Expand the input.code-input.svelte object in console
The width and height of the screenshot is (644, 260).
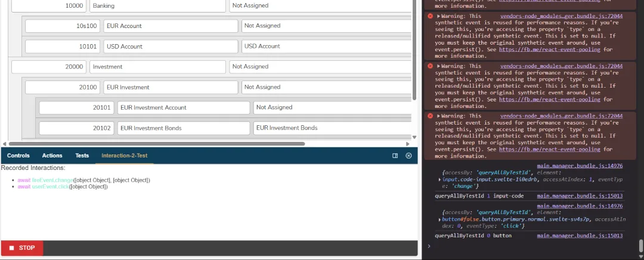tap(440, 179)
